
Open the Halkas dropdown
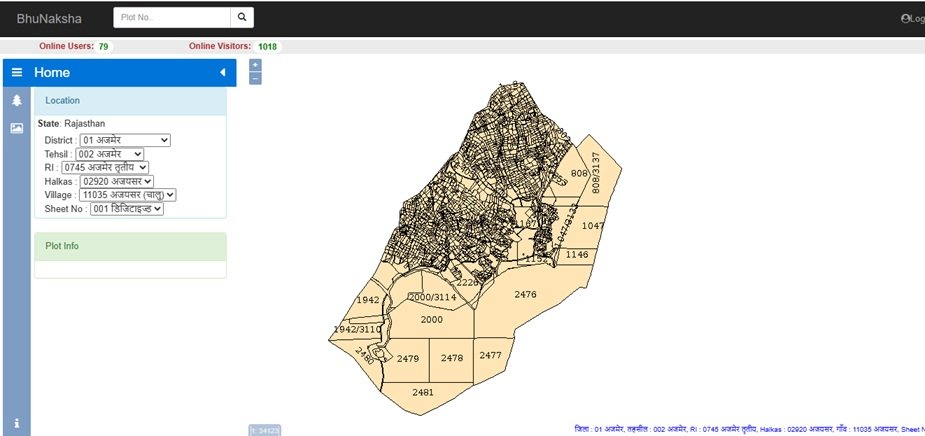tap(117, 181)
